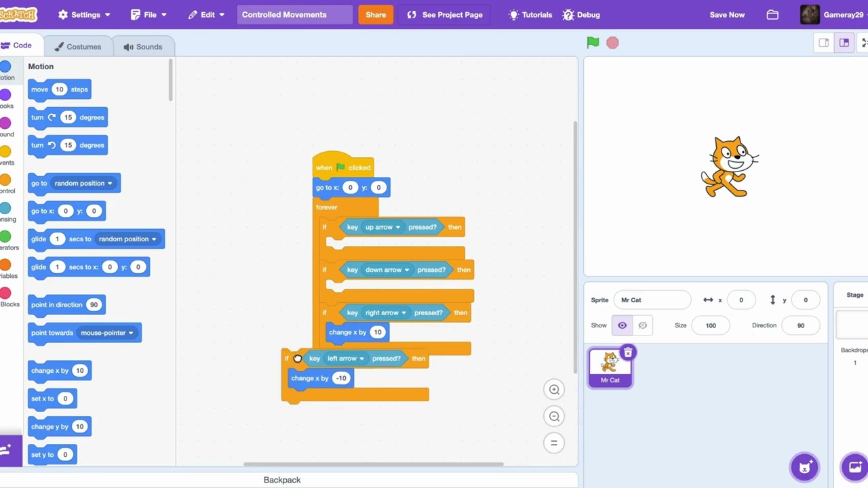
Task: Select the Sensing category circle
Action: click(x=5, y=208)
